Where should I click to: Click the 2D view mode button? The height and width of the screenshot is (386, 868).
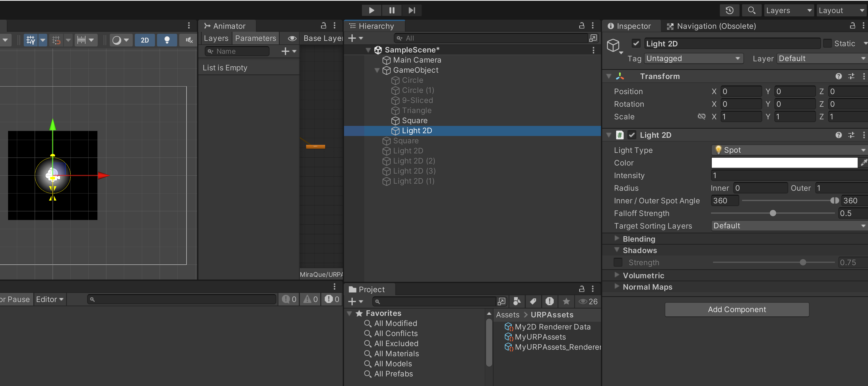[145, 40]
